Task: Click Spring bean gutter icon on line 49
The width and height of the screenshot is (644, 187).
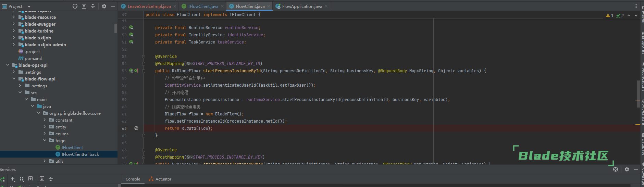Action: pyautogui.click(x=131, y=27)
